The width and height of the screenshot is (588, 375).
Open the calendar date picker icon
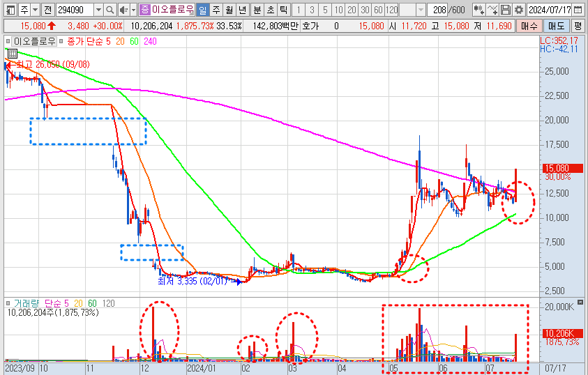point(578,10)
